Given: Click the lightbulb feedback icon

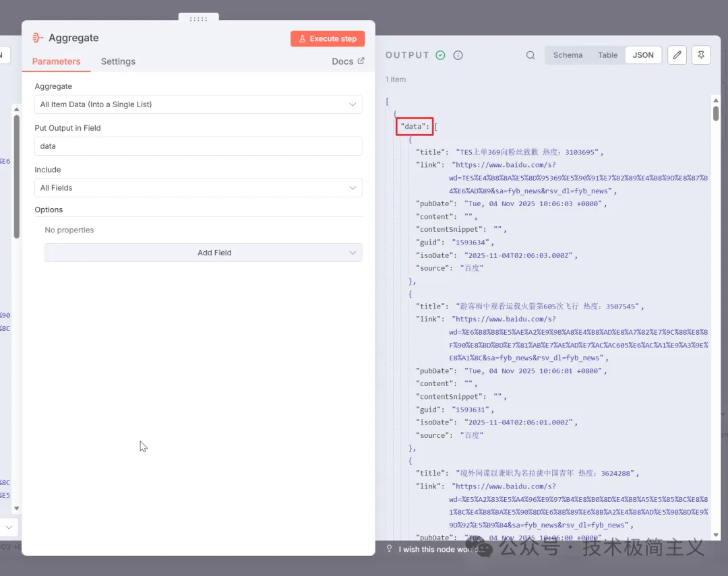Looking at the screenshot, I should pos(389,548).
